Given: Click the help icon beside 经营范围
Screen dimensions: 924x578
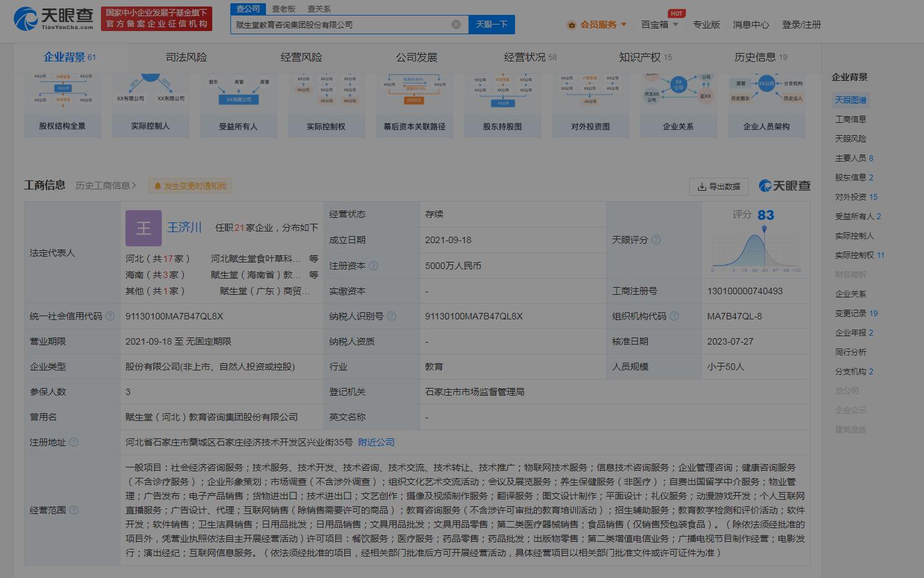Looking at the screenshot, I should click(74, 510).
